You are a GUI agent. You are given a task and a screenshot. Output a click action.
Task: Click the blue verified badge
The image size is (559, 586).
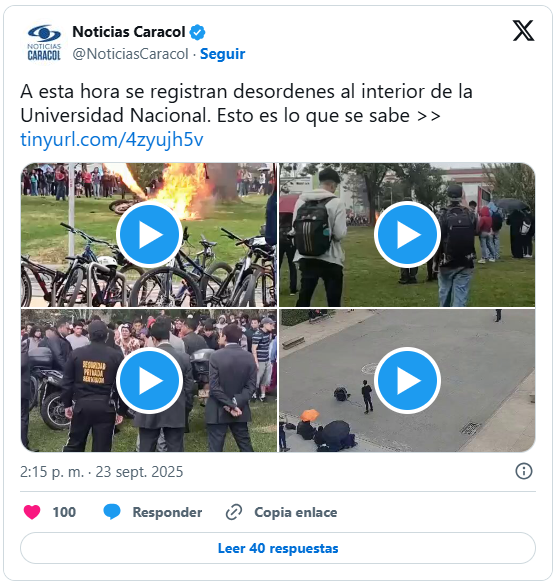[x=197, y=32]
